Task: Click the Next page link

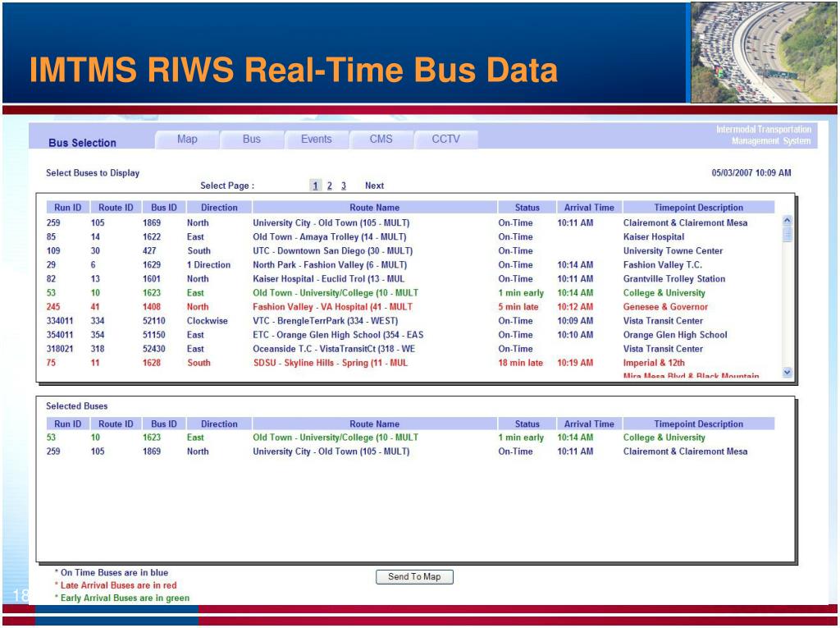Action: pos(374,186)
